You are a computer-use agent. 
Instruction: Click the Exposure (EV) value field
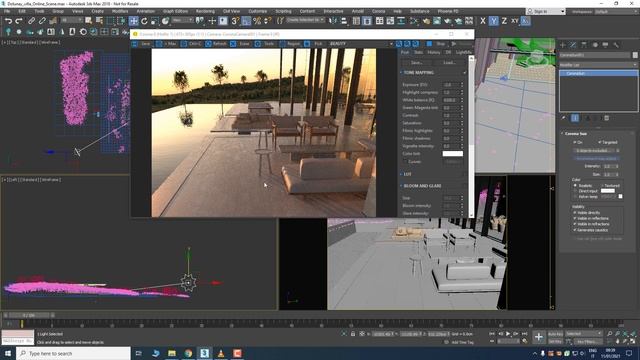click(451, 84)
